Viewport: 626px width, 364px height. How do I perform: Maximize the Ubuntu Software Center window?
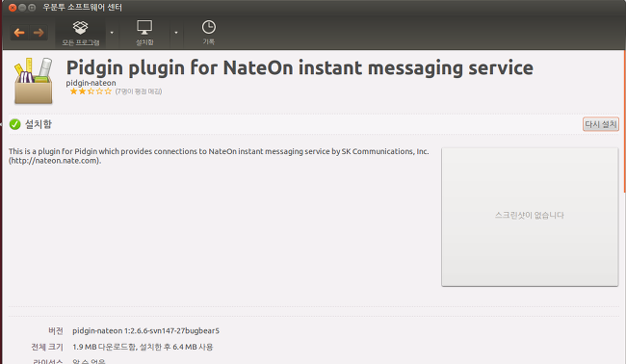pyautogui.click(x=32, y=8)
